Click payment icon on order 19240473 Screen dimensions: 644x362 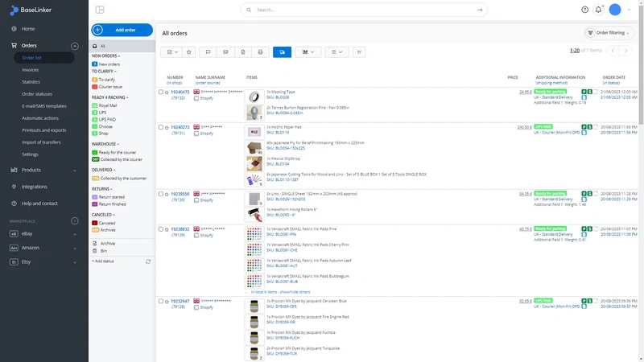[x=590, y=92]
